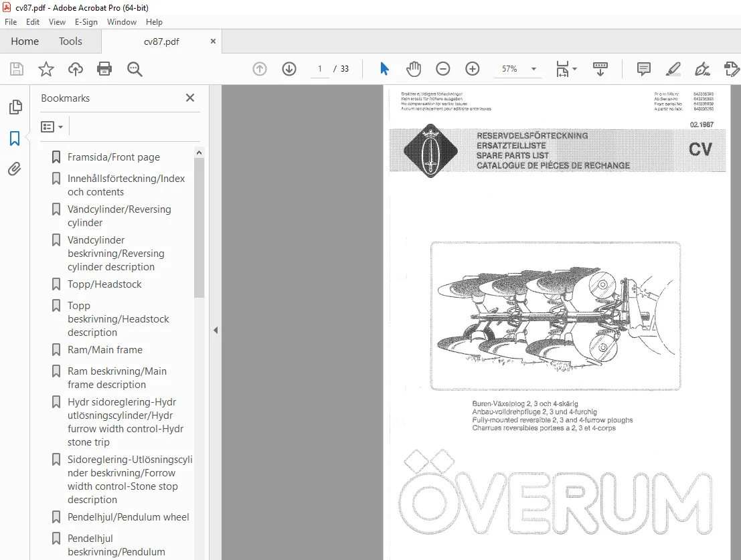
Task: Go to previous page arrow
Action: (260, 69)
